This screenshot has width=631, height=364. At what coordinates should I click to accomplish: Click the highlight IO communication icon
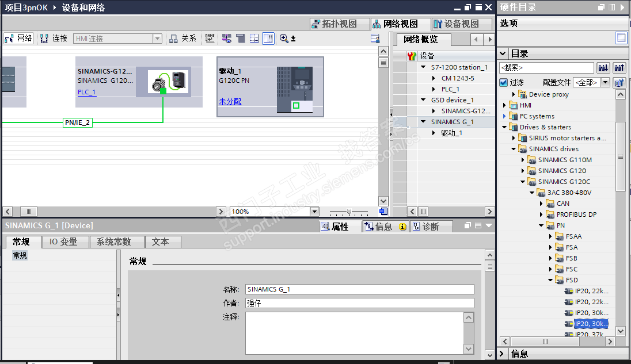tap(227, 38)
